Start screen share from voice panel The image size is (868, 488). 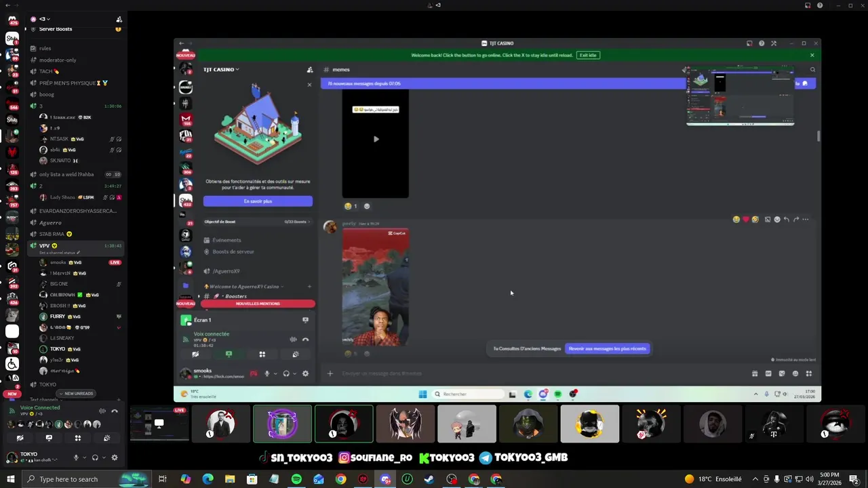tap(49, 438)
